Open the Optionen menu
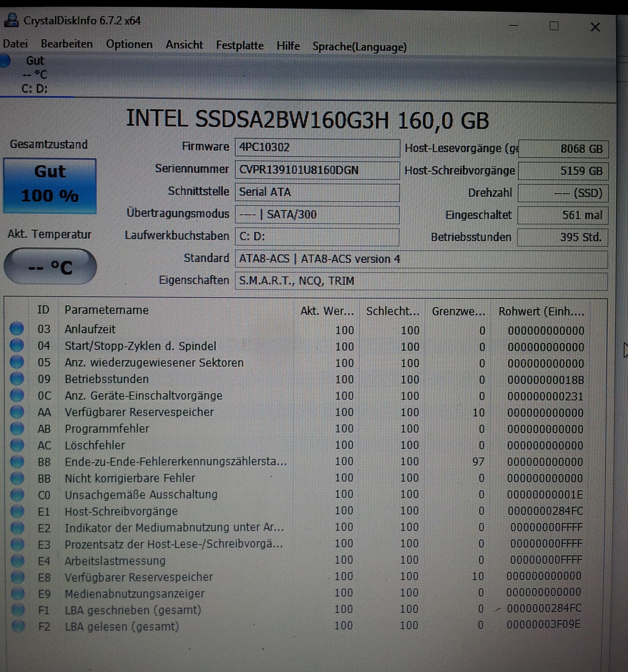628x672 pixels. pyautogui.click(x=129, y=44)
